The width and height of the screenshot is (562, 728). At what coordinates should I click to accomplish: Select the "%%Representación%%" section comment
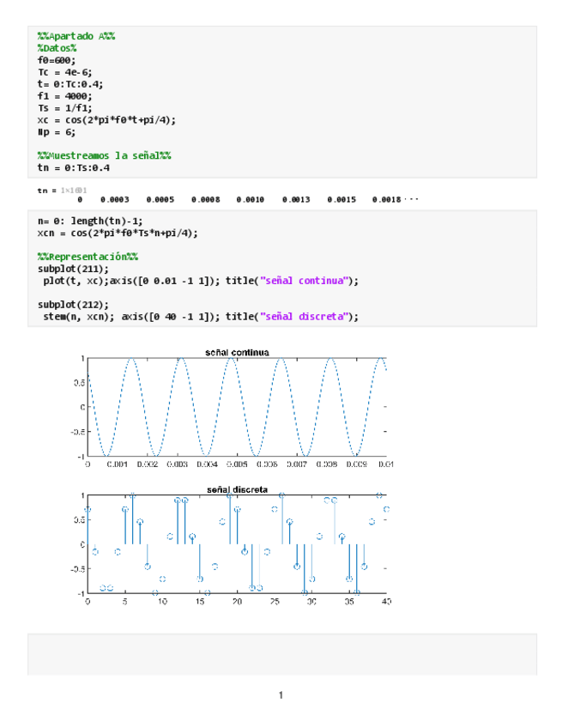click(x=88, y=257)
